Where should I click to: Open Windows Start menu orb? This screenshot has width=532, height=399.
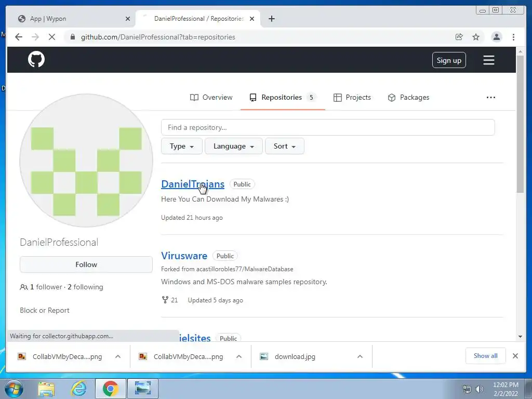pos(14,389)
